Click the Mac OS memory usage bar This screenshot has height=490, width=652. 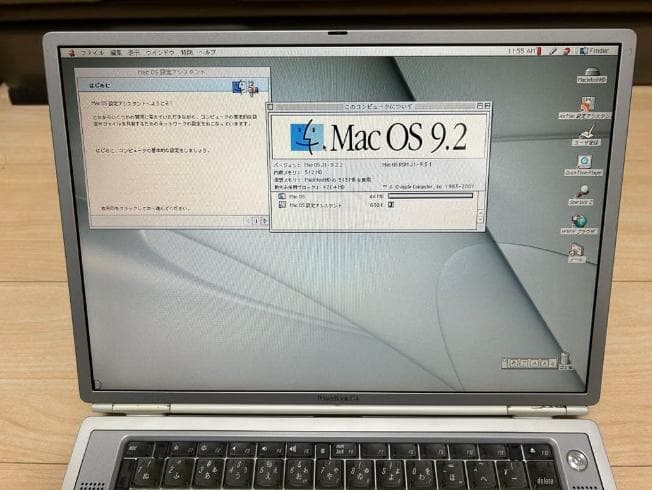coord(430,196)
